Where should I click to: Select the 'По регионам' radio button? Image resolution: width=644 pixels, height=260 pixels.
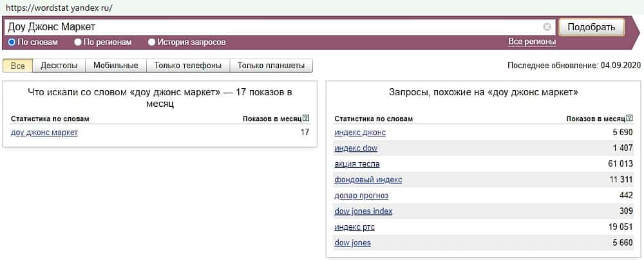click(78, 42)
